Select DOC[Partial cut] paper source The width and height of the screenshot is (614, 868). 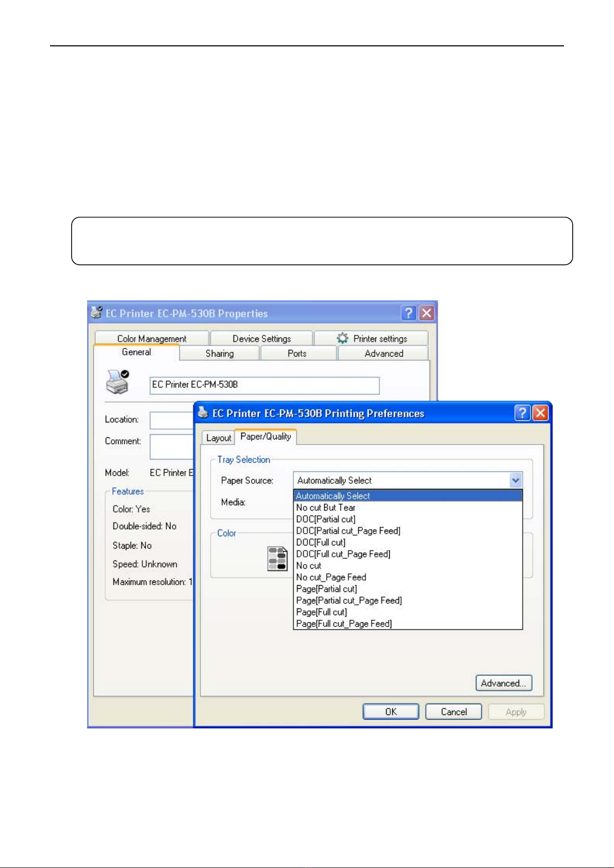tap(408, 519)
